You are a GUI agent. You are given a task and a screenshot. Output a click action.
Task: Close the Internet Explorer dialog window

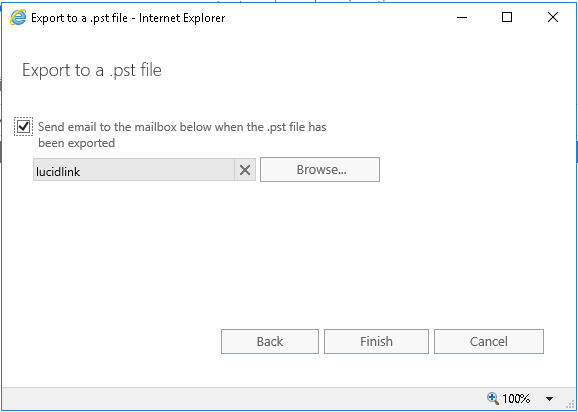[x=553, y=17]
